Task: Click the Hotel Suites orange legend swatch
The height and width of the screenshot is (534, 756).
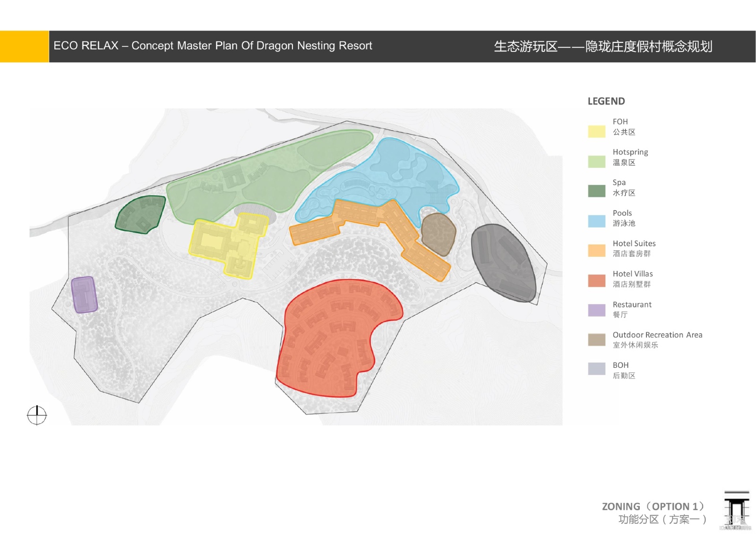Action: click(596, 251)
